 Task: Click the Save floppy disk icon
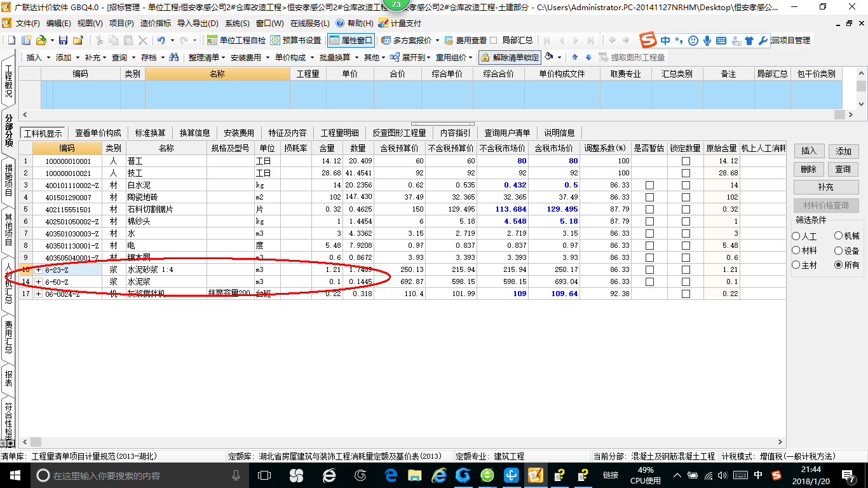coord(63,40)
